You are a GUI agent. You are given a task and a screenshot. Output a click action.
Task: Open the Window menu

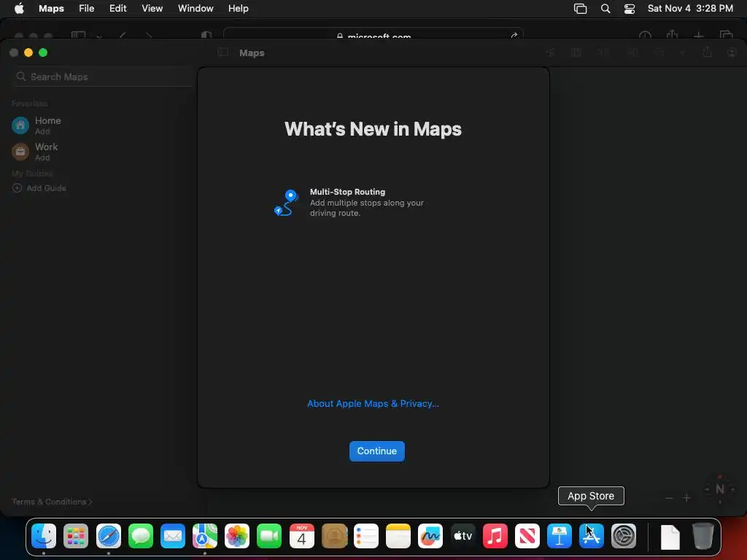pos(196,8)
